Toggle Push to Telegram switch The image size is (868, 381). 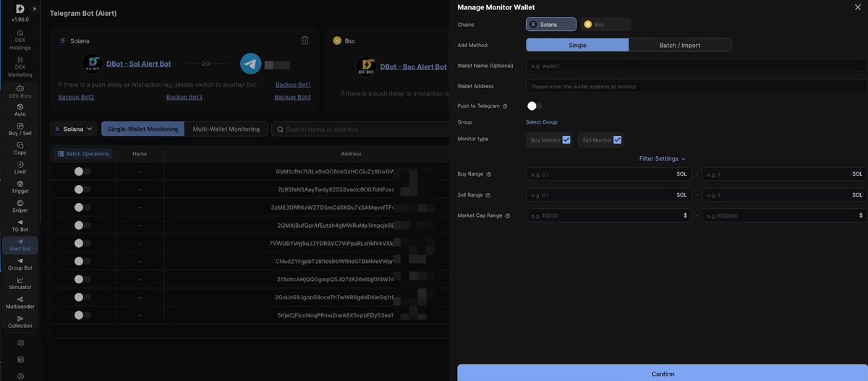[535, 106]
